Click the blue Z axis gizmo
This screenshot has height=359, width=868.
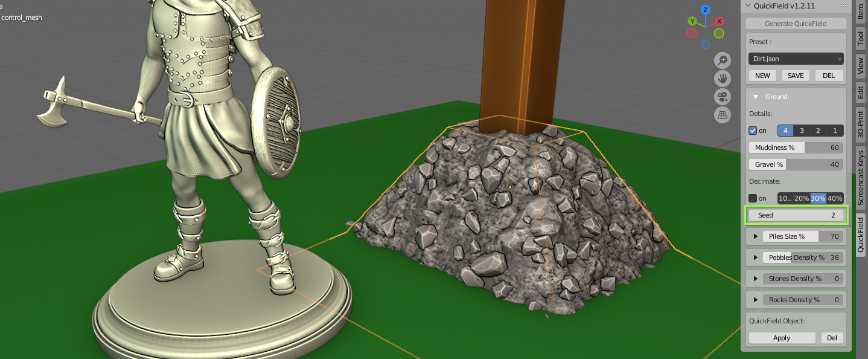[706, 10]
